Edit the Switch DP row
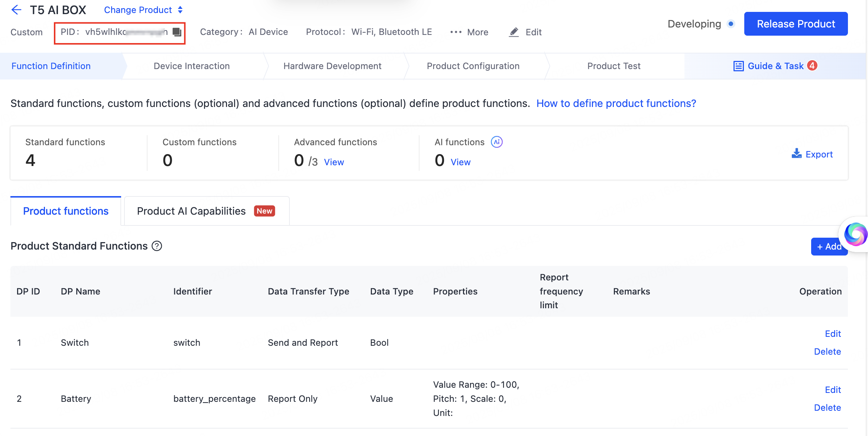 [833, 333]
